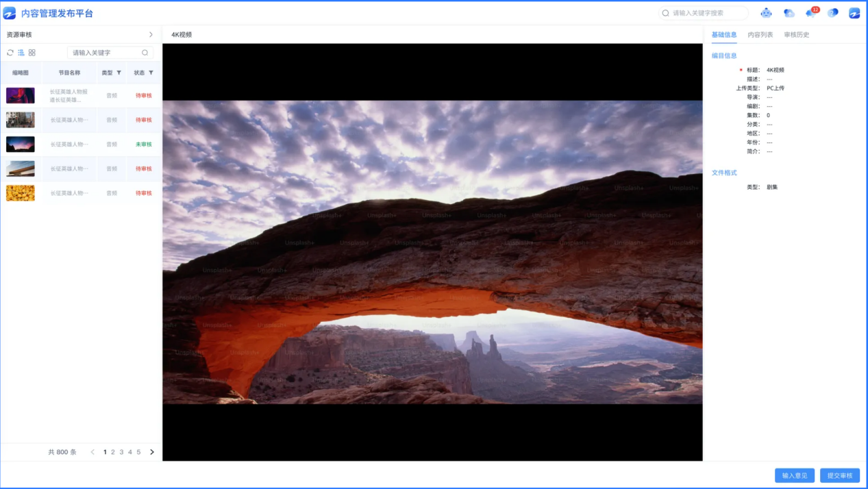Click the 提交审核 button

(839, 475)
